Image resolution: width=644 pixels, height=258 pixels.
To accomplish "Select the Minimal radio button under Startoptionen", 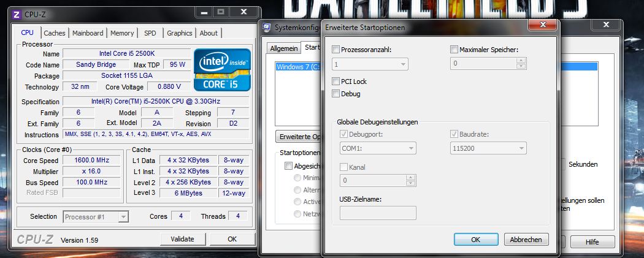I will tap(297, 178).
